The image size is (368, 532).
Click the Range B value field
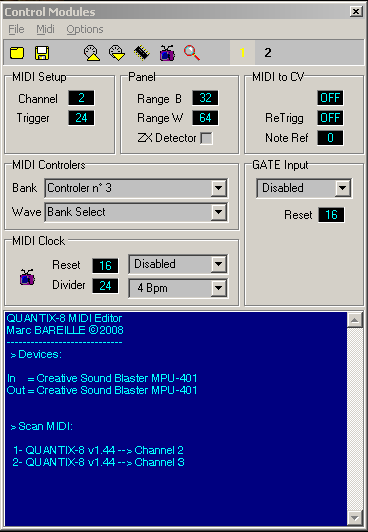tap(206, 98)
